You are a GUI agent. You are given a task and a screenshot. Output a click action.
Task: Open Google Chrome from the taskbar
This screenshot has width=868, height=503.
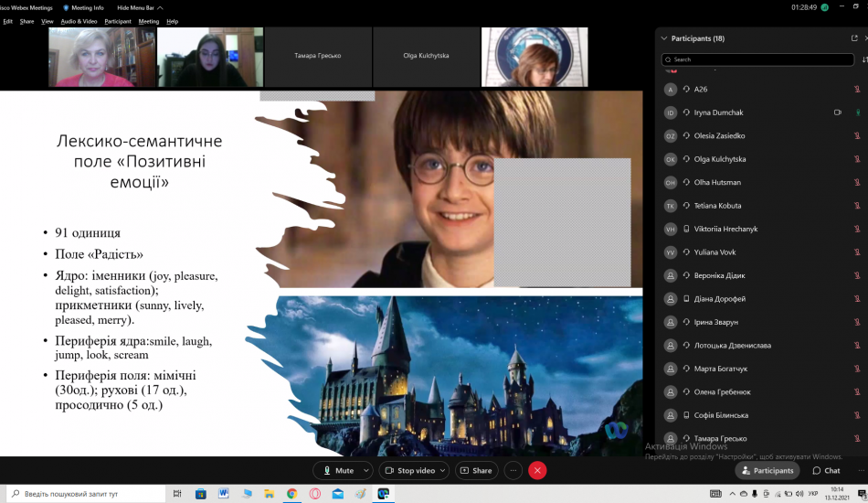(291, 494)
